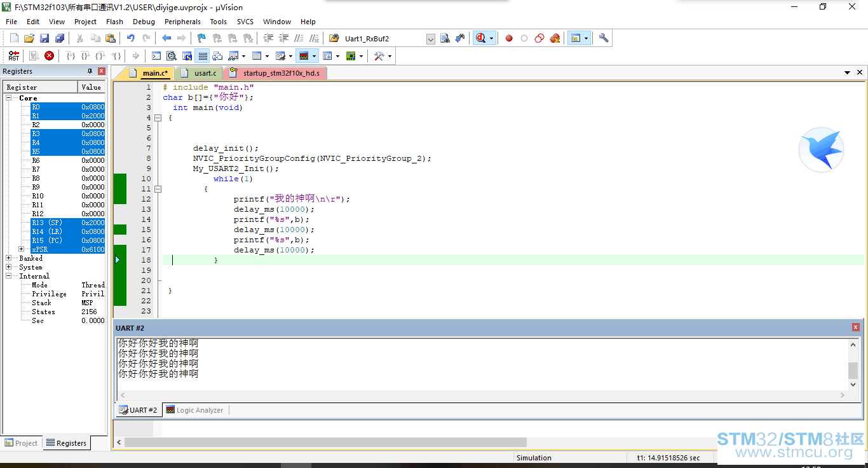Image resolution: width=868 pixels, height=468 pixels.
Task: Switch to the Logic Analyzer tab
Action: [195, 410]
